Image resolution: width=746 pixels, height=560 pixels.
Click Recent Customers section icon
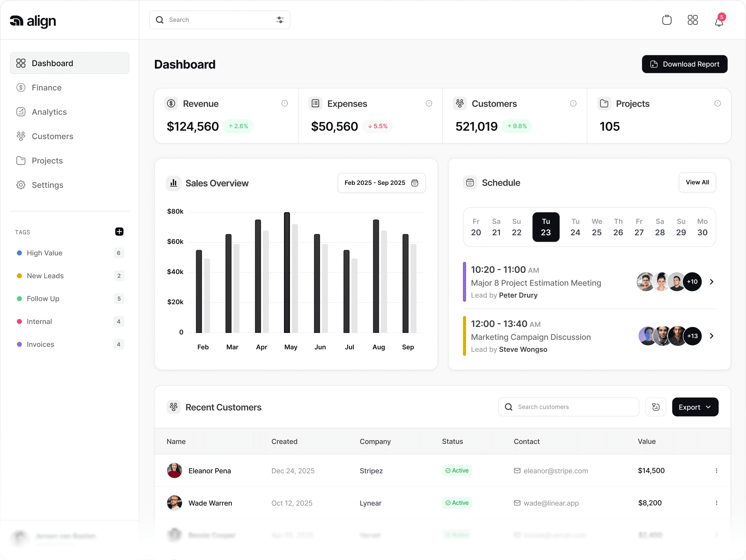[173, 407]
